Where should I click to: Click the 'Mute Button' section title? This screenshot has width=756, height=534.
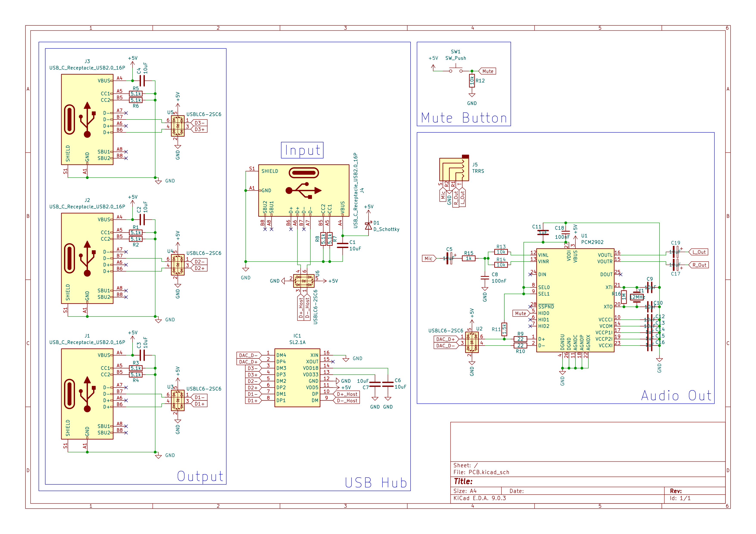pyautogui.click(x=464, y=118)
